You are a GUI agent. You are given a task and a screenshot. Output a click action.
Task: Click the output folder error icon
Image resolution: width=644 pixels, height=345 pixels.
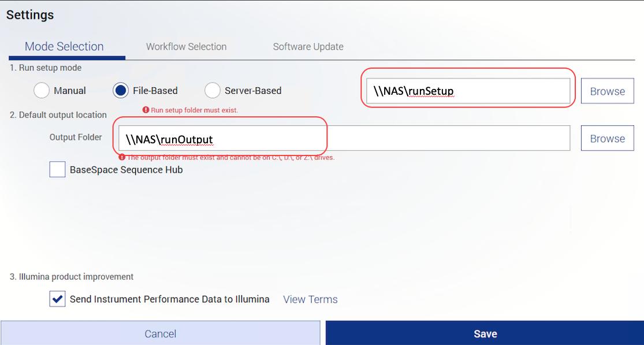[122, 157]
